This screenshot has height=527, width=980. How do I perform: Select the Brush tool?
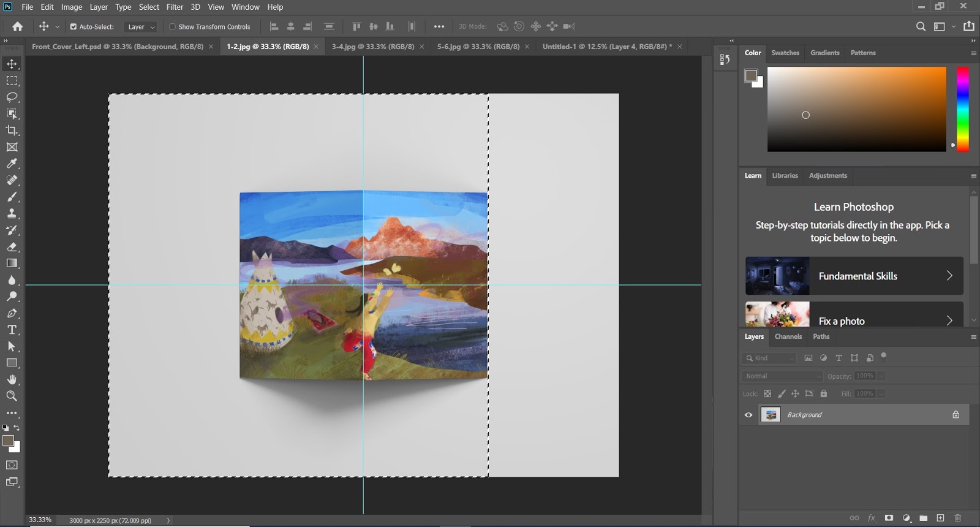point(12,197)
